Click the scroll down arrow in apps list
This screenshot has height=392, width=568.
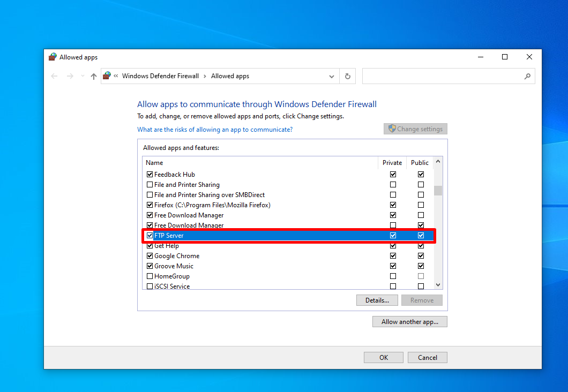point(438,285)
